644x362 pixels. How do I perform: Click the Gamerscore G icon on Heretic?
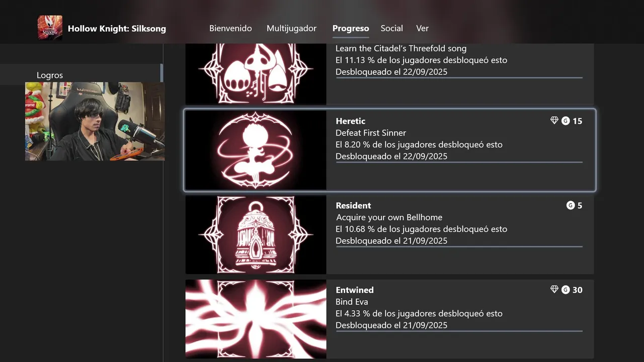(566, 121)
